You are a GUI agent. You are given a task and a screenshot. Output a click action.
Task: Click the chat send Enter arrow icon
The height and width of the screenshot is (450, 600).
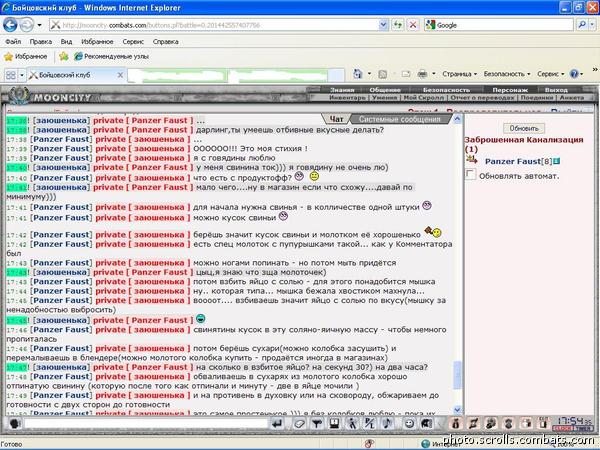(x=277, y=423)
